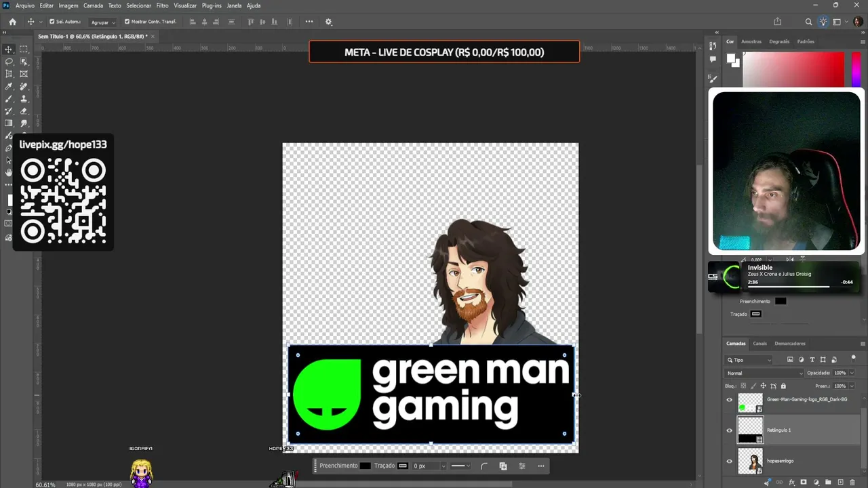This screenshot has width=868, height=488.
Task: Toggle the Sel. Autom. checkbox
Action: coord(51,22)
